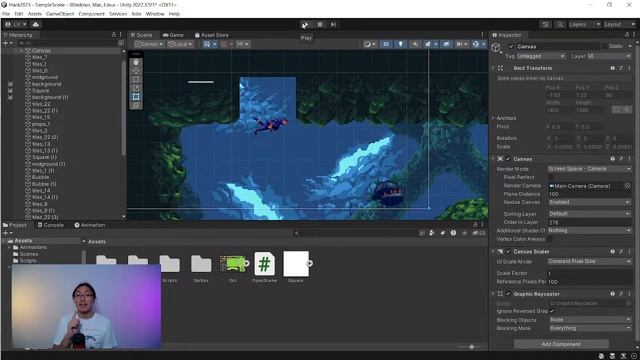Expand the Anchors section

point(493,118)
